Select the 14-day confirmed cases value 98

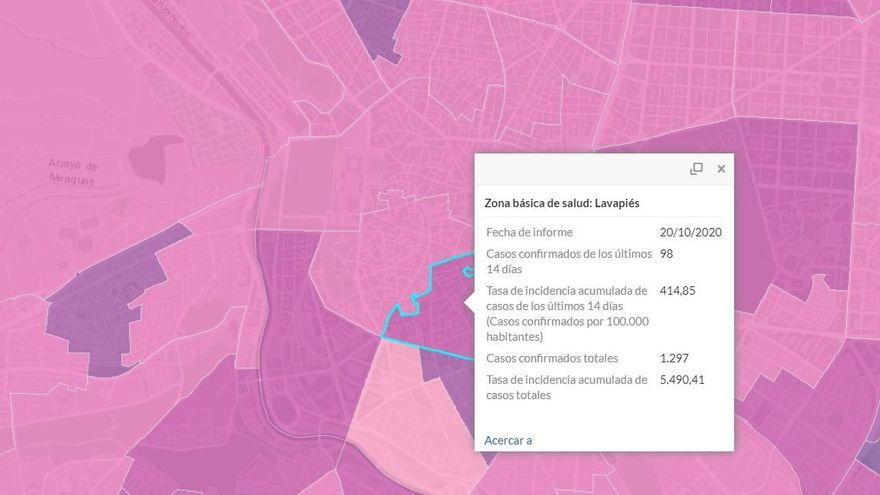pyautogui.click(x=666, y=254)
